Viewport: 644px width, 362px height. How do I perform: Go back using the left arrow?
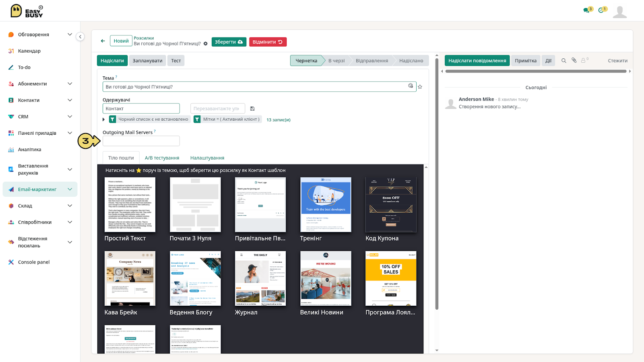(103, 41)
